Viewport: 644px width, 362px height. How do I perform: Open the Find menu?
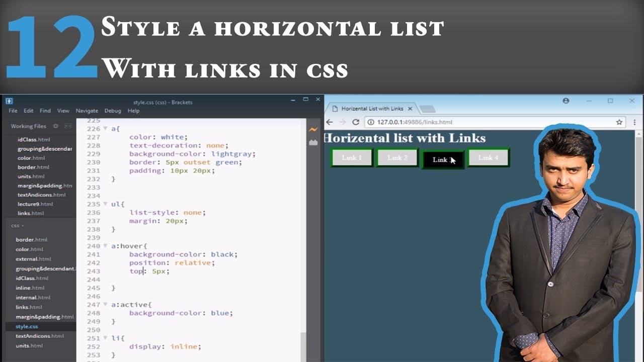tap(45, 111)
